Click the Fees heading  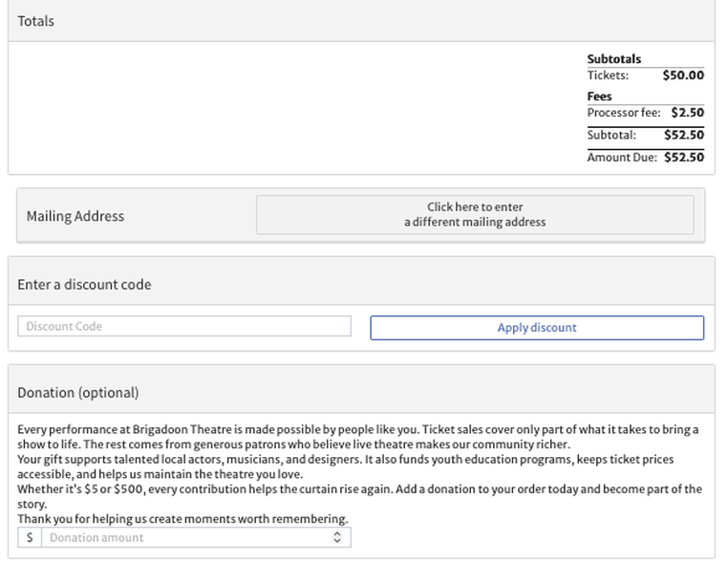(x=599, y=97)
